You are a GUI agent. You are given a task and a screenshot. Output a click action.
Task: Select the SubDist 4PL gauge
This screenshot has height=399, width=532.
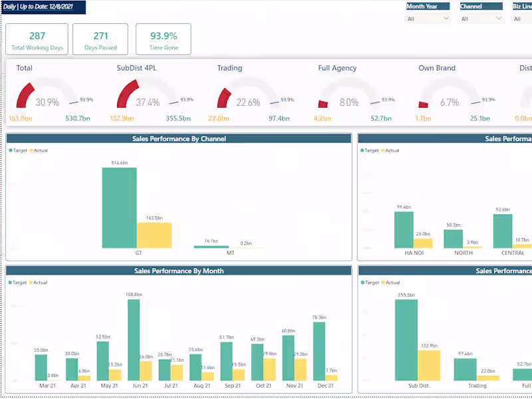point(148,94)
